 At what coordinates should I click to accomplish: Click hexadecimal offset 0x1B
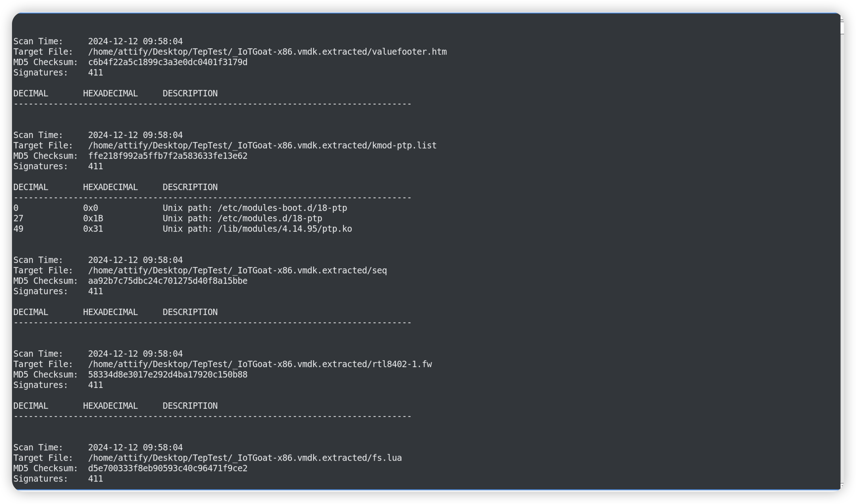tap(93, 218)
